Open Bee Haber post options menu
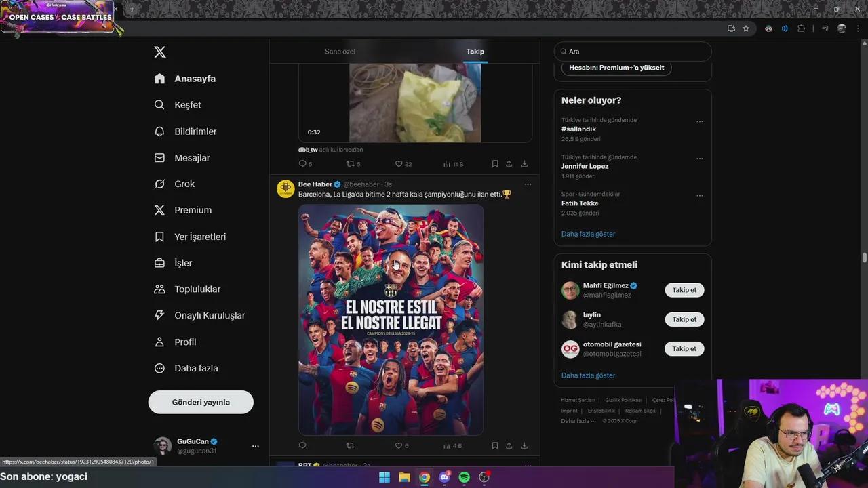The width and height of the screenshot is (868, 488). pos(528,184)
